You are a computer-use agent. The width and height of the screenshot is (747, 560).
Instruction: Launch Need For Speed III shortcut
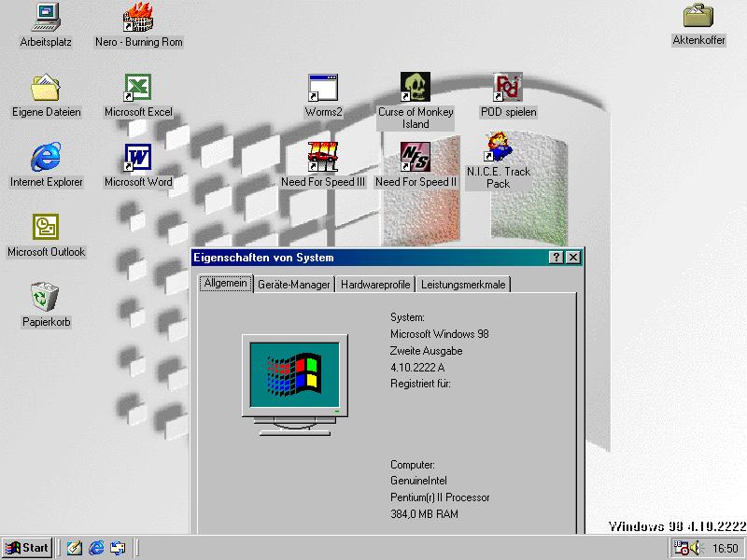pos(323,157)
